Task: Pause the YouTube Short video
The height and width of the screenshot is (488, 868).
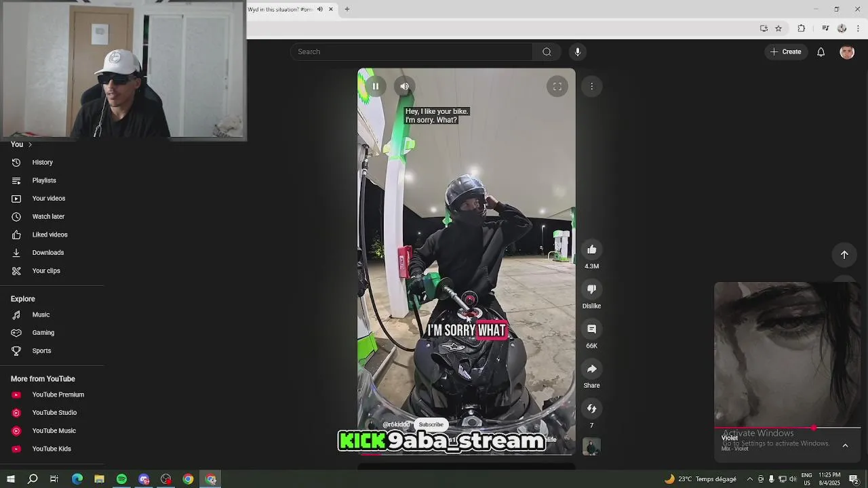Action: [375, 86]
